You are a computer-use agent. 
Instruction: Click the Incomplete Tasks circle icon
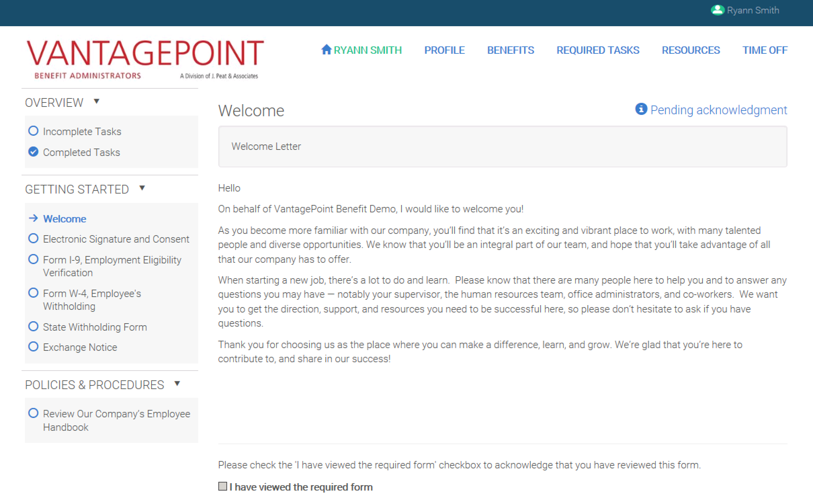(33, 131)
